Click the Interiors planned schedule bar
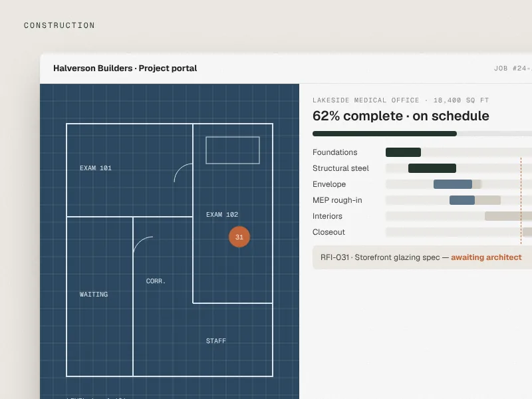 508,215
